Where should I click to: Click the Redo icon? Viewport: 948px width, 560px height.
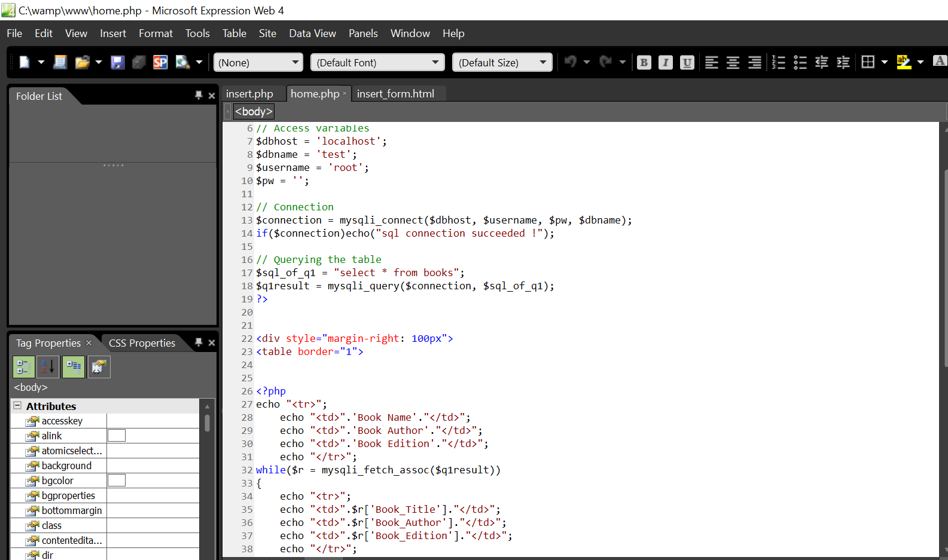[x=606, y=62]
